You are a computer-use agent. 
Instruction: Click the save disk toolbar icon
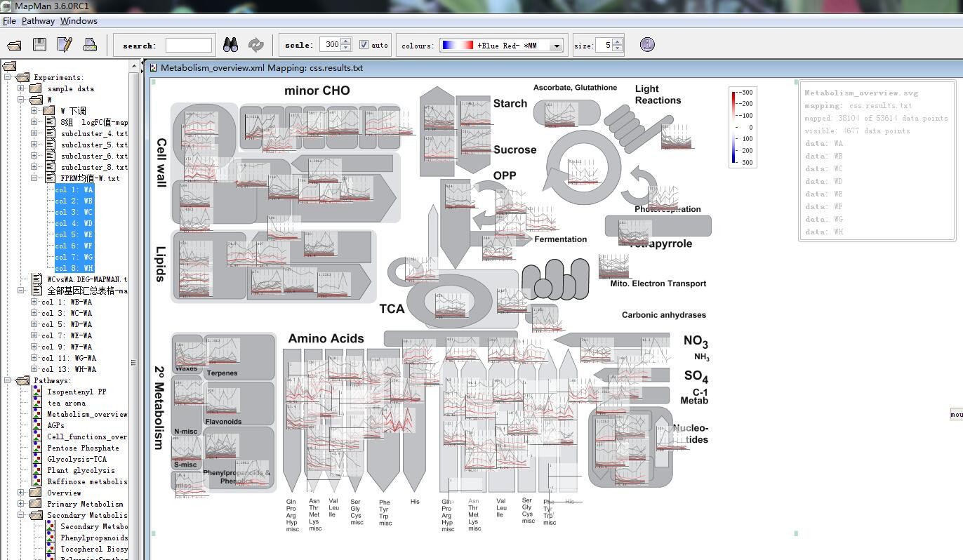point(39,45)
